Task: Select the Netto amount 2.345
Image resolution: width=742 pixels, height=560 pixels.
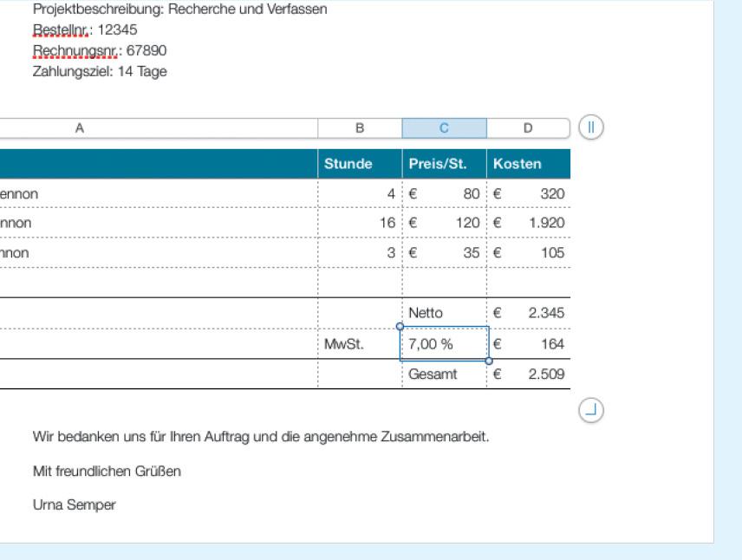Action: (529, 313)
